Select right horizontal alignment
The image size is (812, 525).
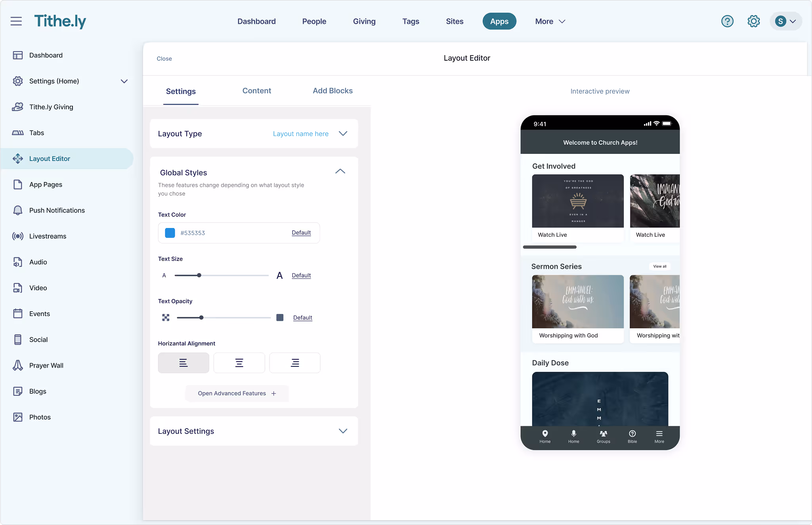[x=294, y=362]
